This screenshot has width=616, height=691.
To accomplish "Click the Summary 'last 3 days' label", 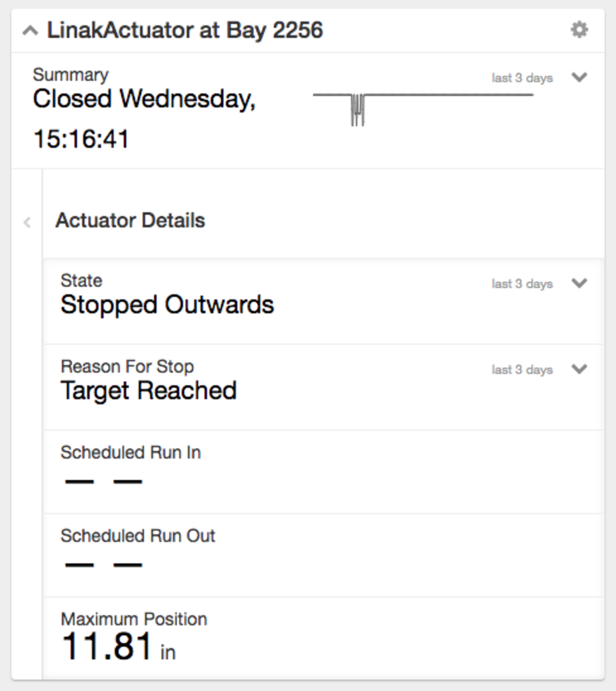I will point(522,78).
